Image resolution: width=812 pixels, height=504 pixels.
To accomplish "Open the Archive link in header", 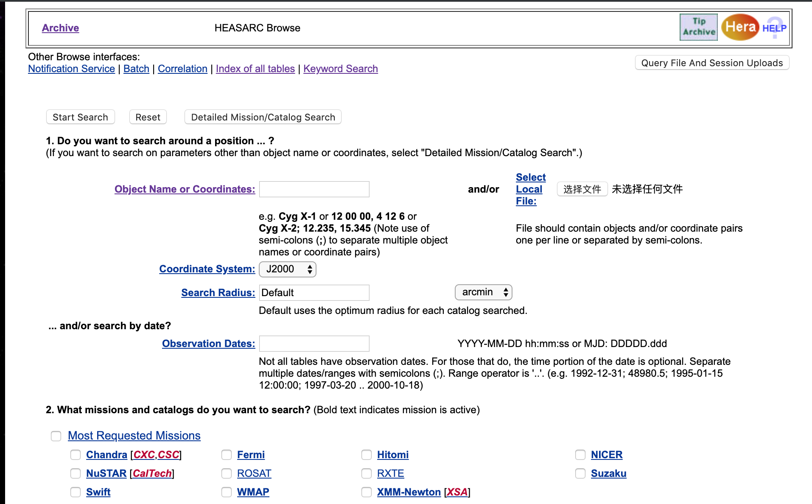I will coord(60,28).
